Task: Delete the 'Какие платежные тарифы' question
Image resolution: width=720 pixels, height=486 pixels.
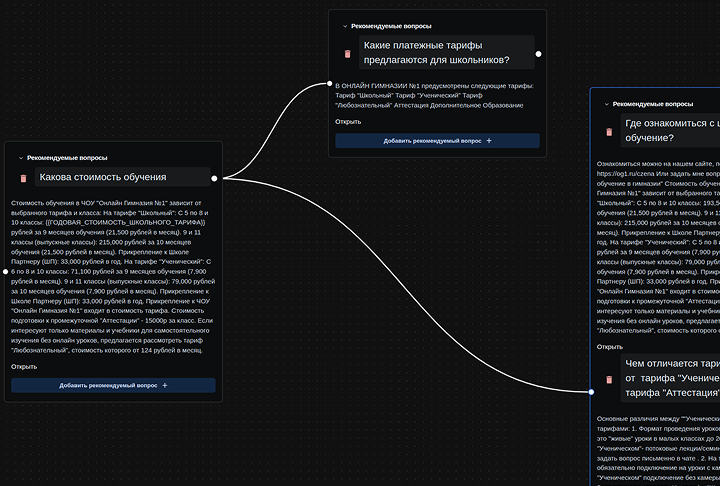Action: click(x=348, y=54)
